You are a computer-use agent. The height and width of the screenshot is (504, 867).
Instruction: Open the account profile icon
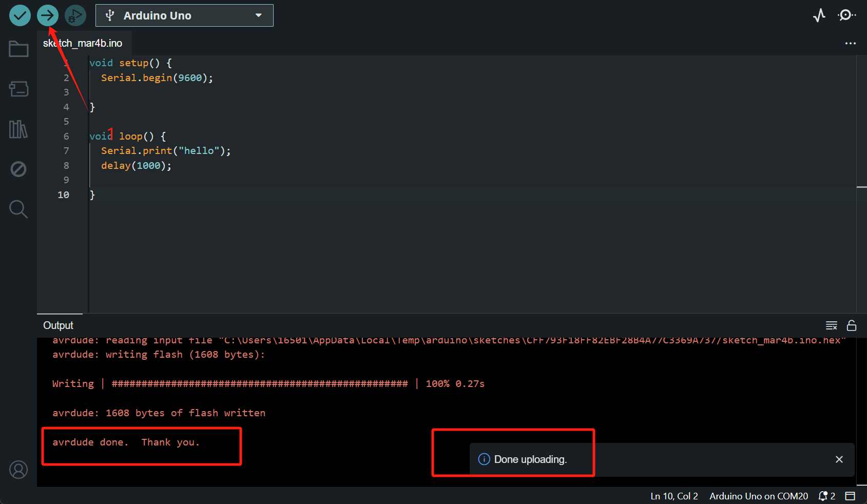(18, 470)
